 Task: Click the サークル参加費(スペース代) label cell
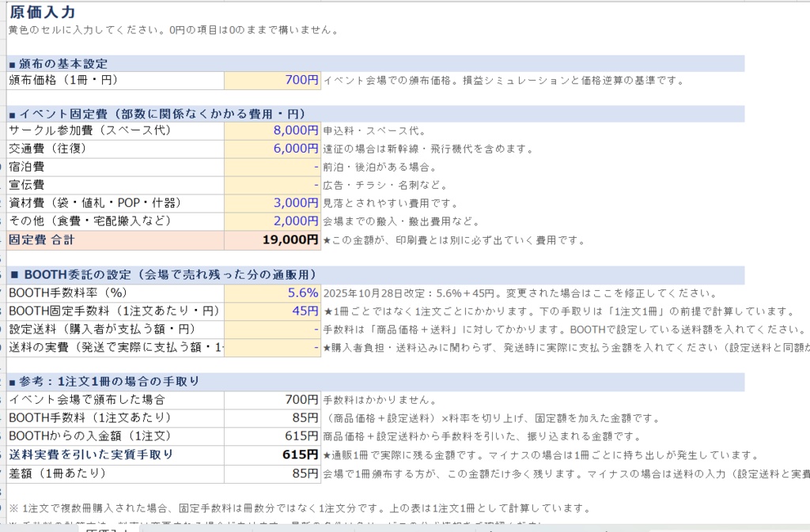pyautogui.click(x=115, y=130)
